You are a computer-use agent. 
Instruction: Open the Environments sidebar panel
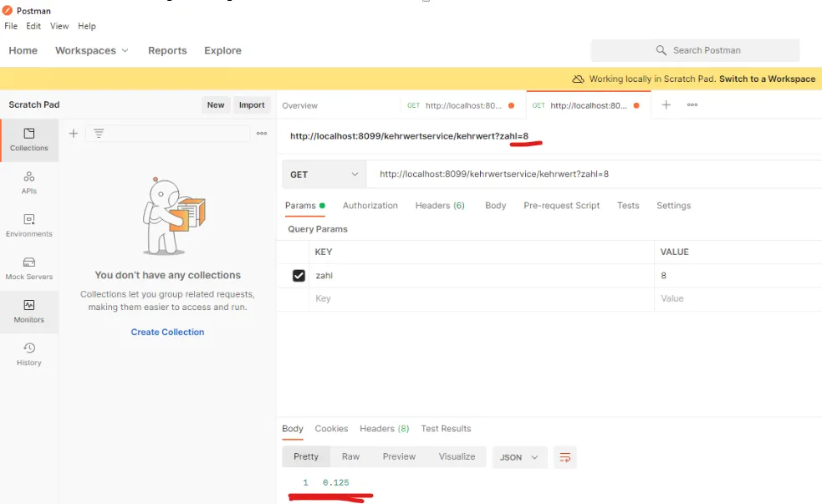pos(28,226)
